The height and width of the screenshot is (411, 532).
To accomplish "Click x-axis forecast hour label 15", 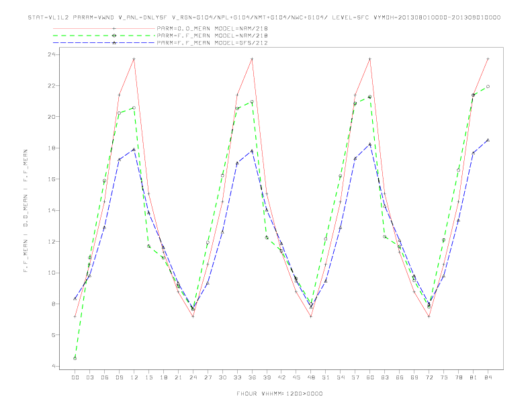I will point(148,377).
